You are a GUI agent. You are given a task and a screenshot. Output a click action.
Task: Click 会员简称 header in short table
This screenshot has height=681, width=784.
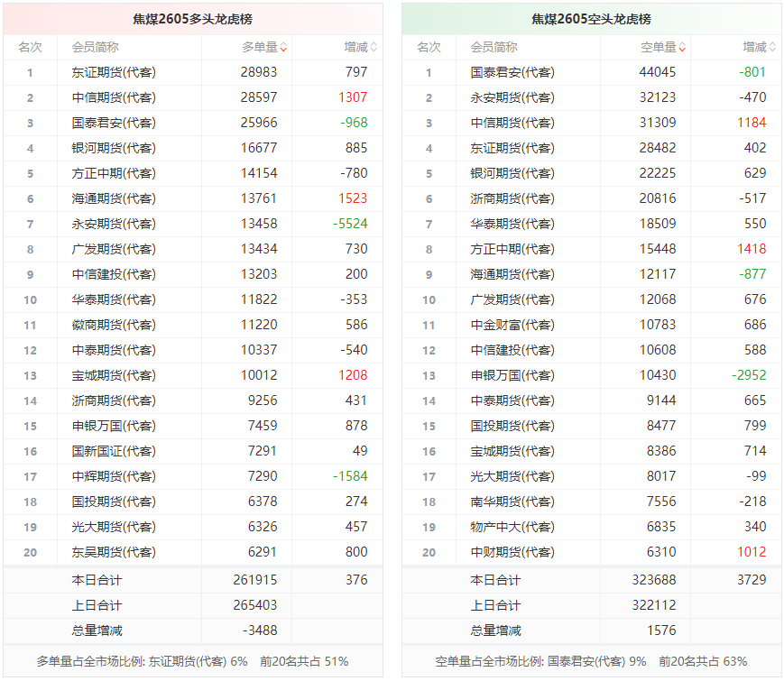[x=494, y=48]
